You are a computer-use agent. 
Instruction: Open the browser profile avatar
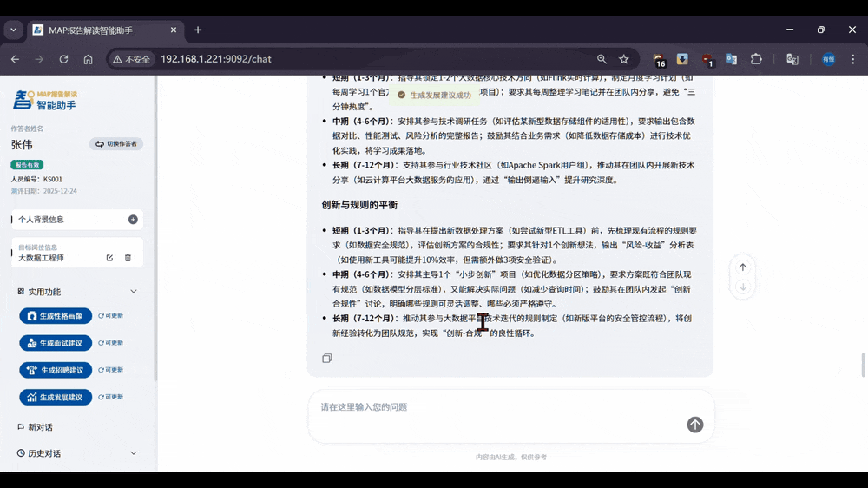828,59
